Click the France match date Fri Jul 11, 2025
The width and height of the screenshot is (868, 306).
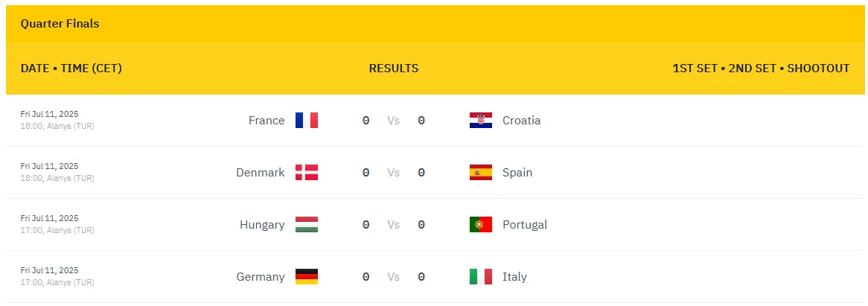tap(49, 114)
